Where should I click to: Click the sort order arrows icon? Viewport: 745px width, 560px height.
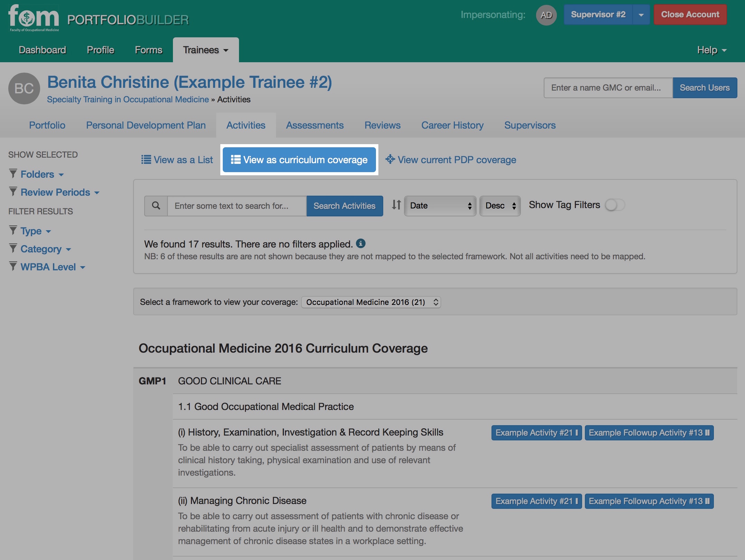[396, 205]
